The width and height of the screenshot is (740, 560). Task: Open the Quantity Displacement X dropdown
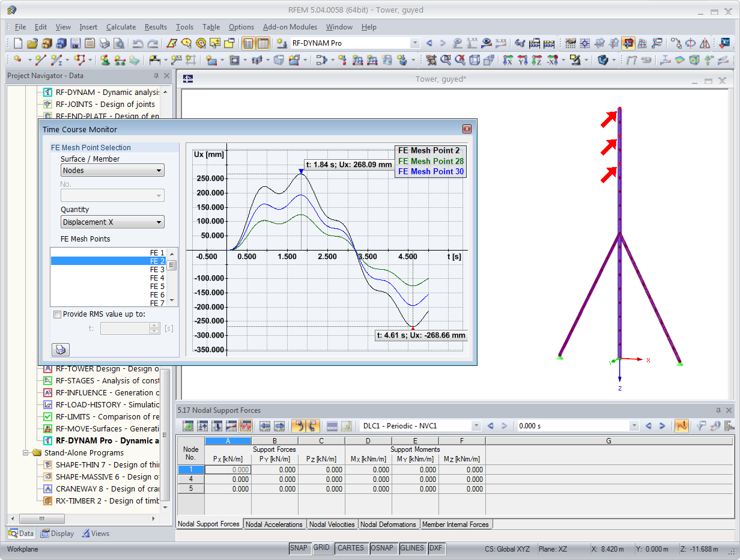112,222
